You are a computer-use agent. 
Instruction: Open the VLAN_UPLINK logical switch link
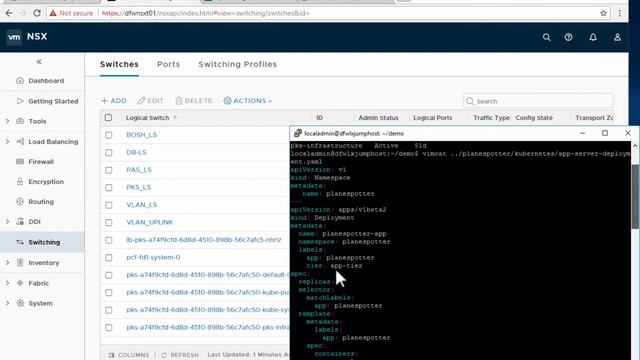(x=149, y=222)
